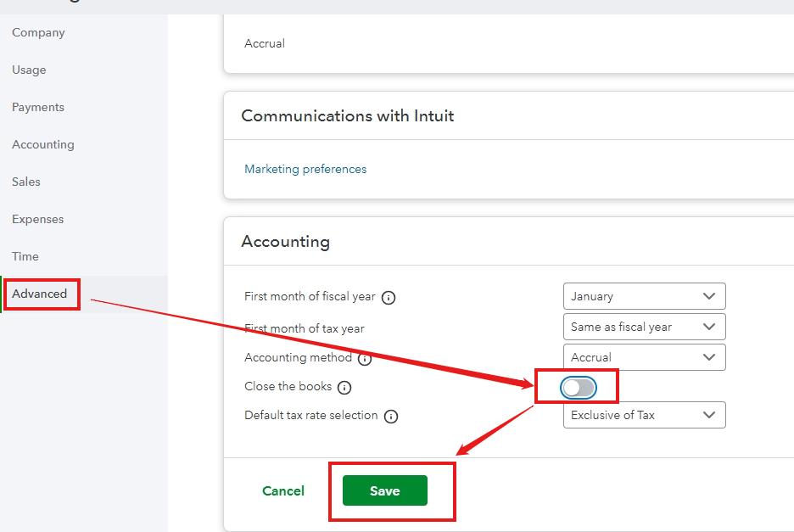Select the Company settings tab
This screenshot has width=794, height=532.
(38, 32)
